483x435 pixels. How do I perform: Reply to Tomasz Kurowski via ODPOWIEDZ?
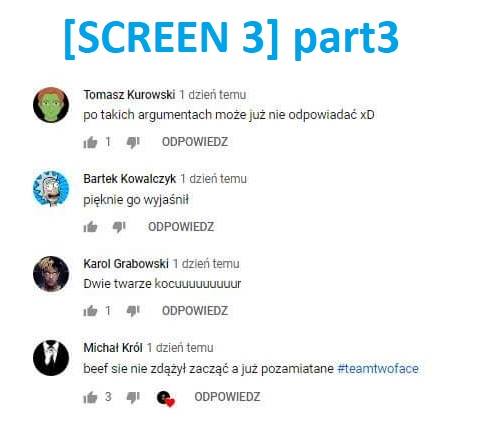[195, 142]
